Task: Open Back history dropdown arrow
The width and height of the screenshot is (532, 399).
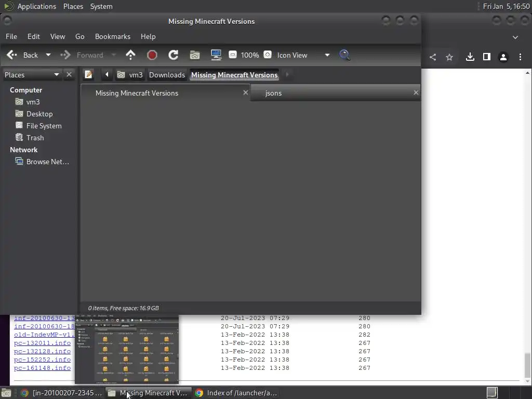Action: pyautogui.click(x=48, y=55)
